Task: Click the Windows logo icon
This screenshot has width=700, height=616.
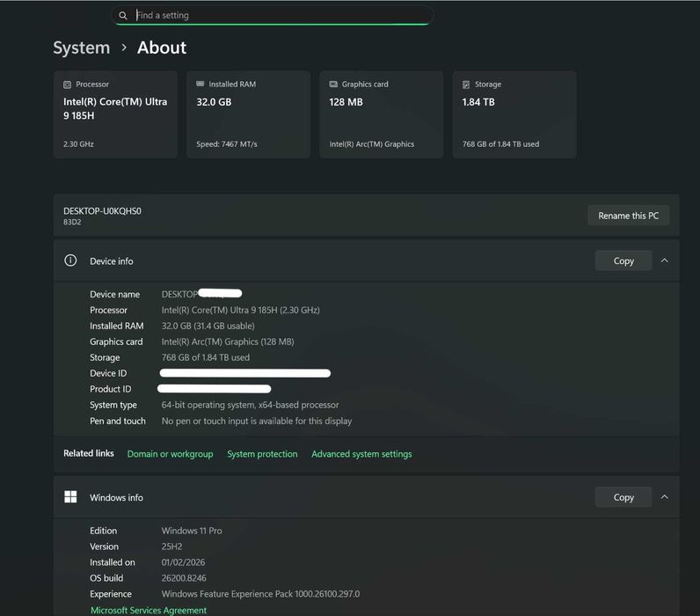Action: tap(70, 496)
